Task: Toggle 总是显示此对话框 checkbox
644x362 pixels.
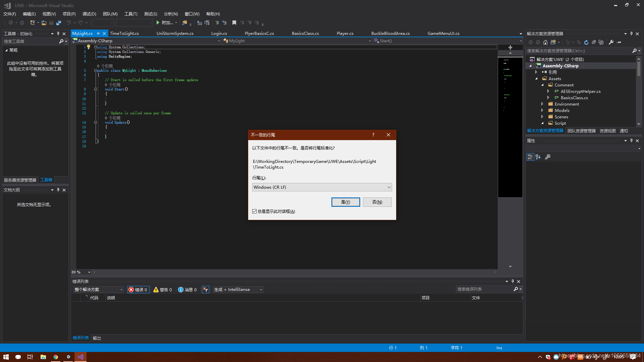Action: pos(255,211)
